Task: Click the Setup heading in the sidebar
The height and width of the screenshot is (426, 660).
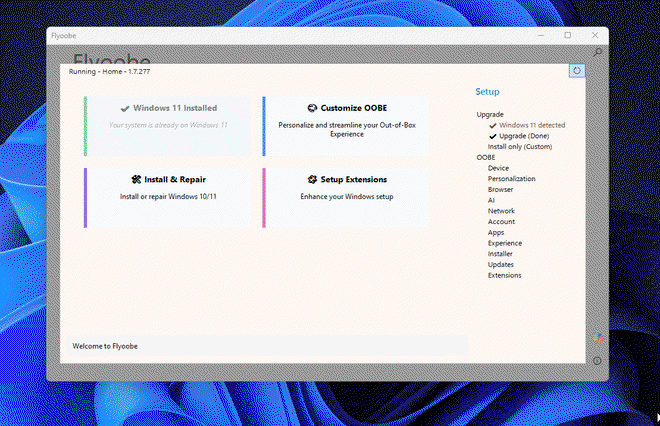Action: click(487, 92)
